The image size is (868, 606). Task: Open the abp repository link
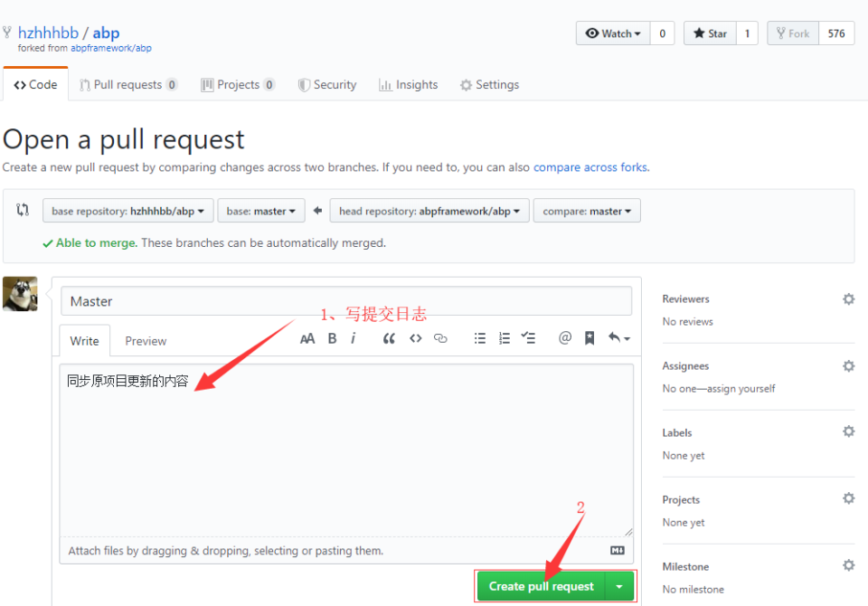[x=107, y=33]
